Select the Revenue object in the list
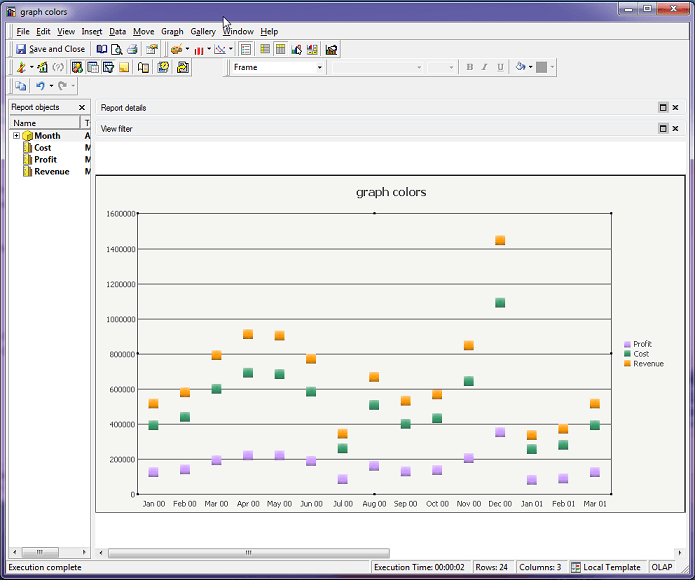This screenshot has height=580, width=695. click(x=51, y=172)
